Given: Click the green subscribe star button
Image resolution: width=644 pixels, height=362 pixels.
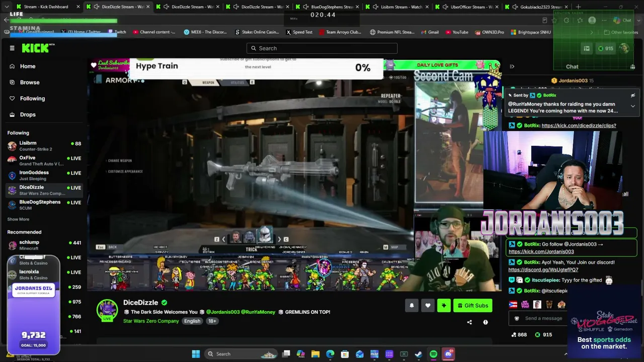Looking at the screenshot, I should [444, 305].
